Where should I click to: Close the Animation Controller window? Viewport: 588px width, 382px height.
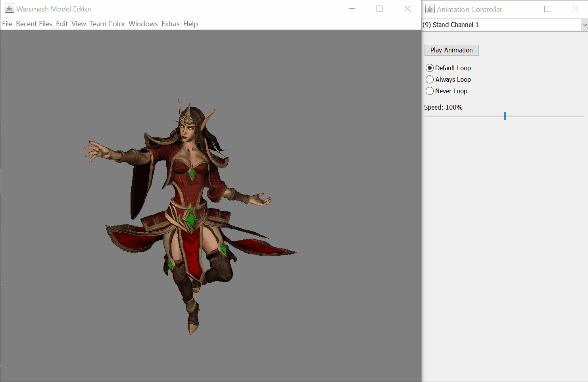[575, 9]
